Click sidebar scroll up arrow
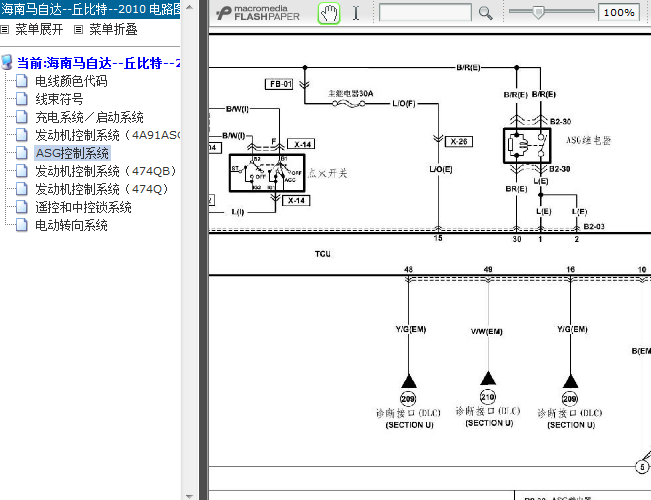This screenshot has width=651, height=500. [x=189, y=7]
